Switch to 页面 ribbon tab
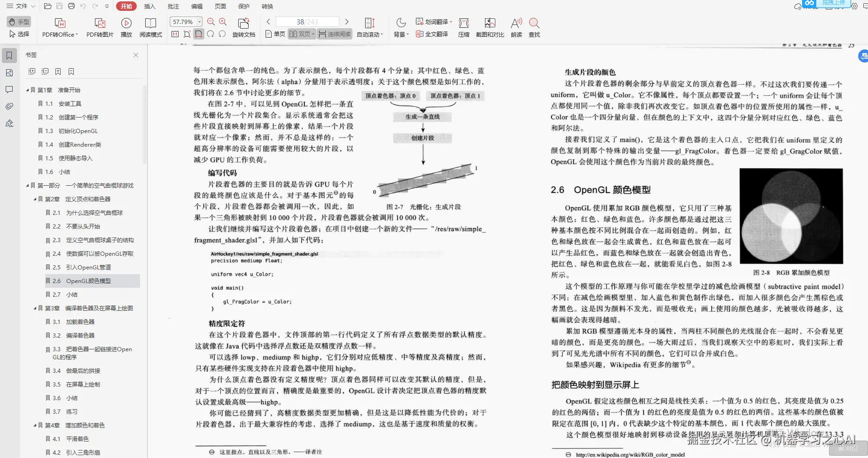The height and width of the screenshot is (458, 868). point(220,6)
